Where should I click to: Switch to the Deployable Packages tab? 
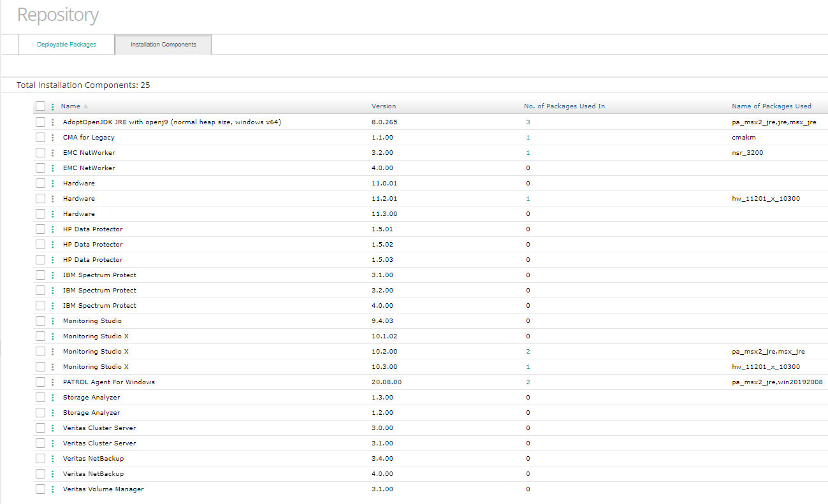tap(67, 45)
